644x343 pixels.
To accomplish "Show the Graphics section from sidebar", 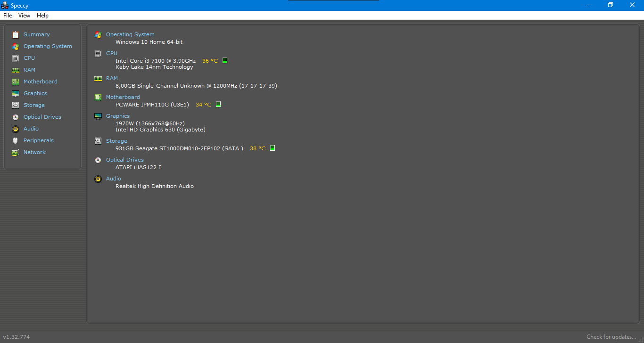I will 35,93.
